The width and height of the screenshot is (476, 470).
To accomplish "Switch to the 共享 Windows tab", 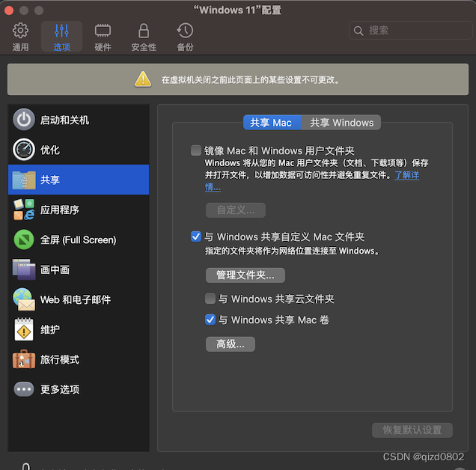I will [341, 122].
